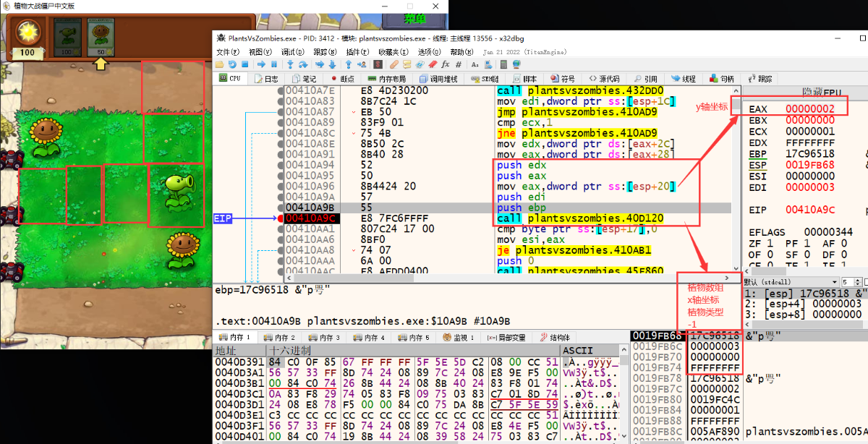Click the calculator icon in toolbar
This screenshot has height=444, width=868.
tap(503, 64)
